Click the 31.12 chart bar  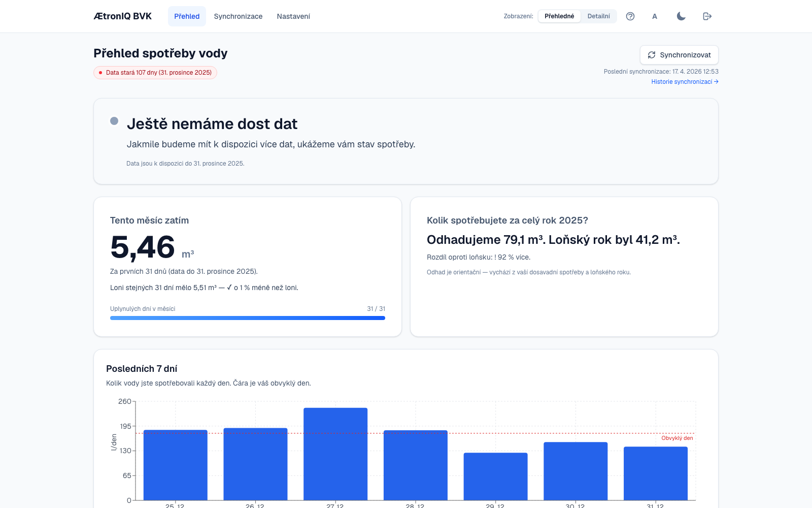coord(656,473)
